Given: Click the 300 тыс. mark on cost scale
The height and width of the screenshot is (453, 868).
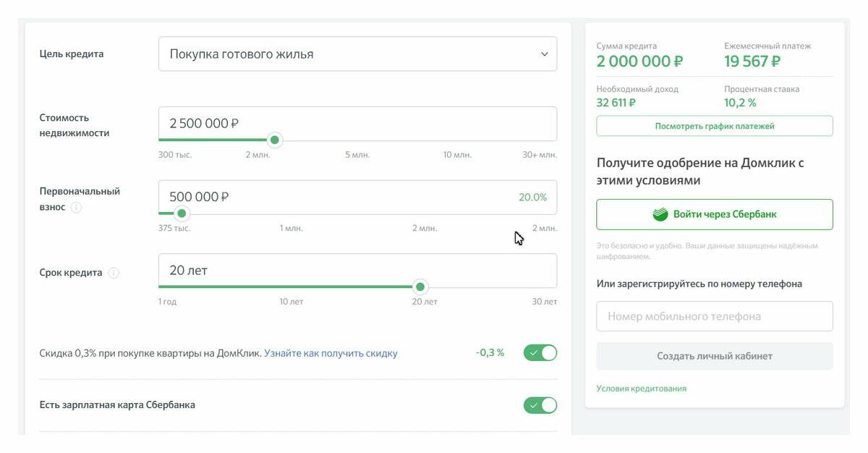Looking at the screenshot, I should (x=175, y=155).
